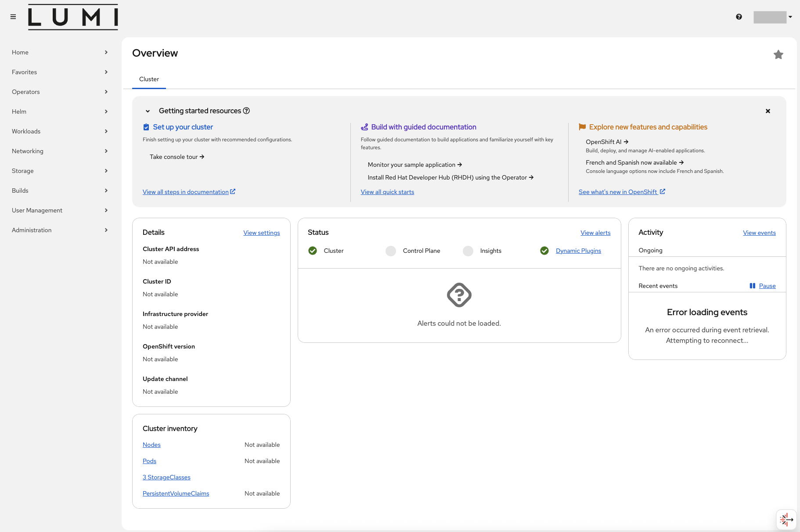Click the hamburger navigation menu icon
Viewport: 800px width, 532px height.
(x=13, y=17)
